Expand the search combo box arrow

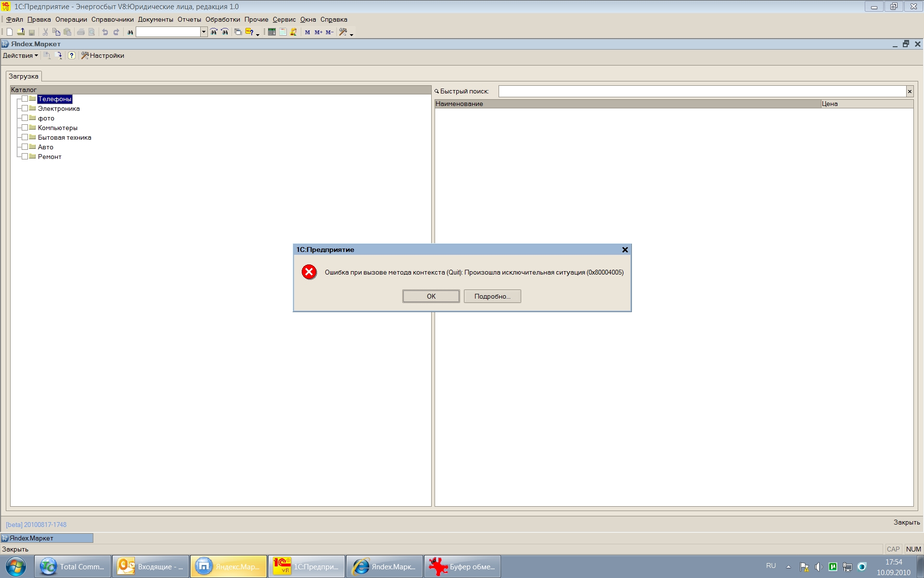pos(204,32)
